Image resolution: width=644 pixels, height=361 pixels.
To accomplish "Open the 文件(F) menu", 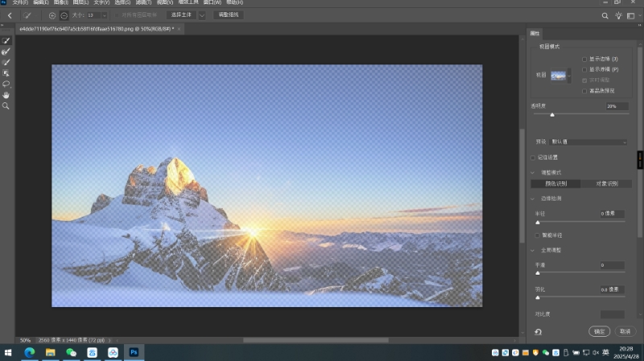I will coord(19,2).
